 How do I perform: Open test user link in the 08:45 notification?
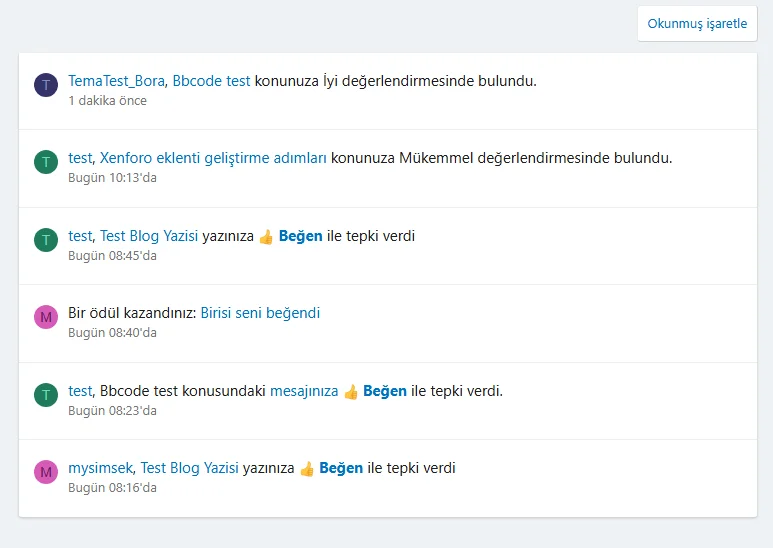click(80, 236)
